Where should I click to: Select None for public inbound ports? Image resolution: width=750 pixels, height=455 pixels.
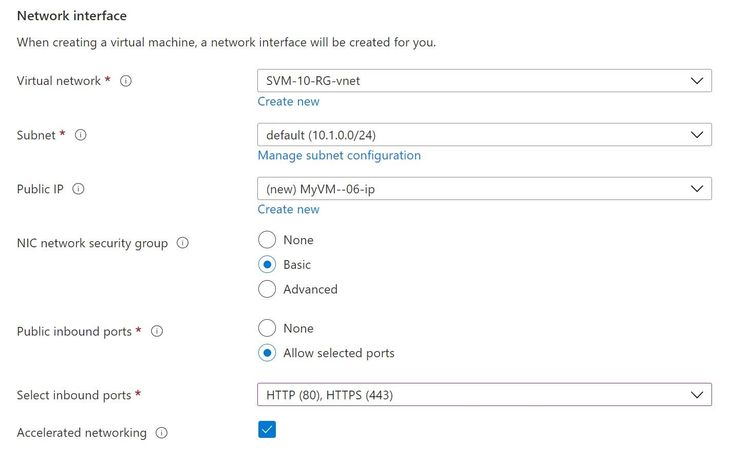point(267,328)
